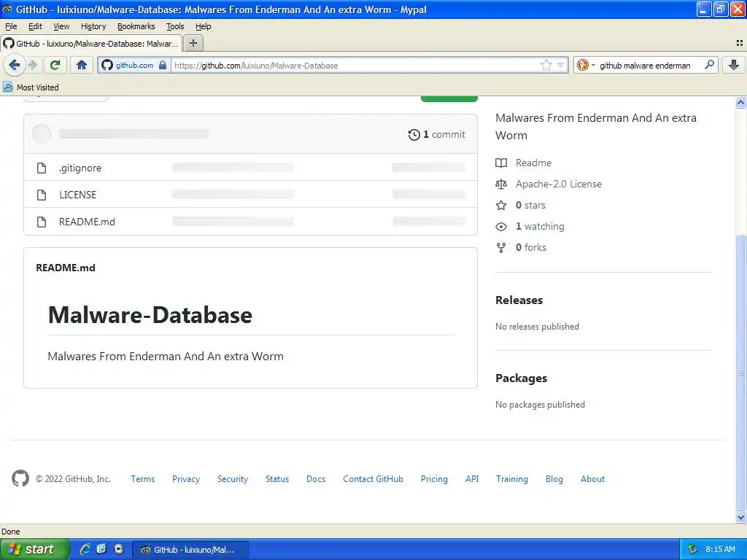Open the LICENSE file
The height and width of the screenshot is (560, 747).
click(x=77, y=194)
